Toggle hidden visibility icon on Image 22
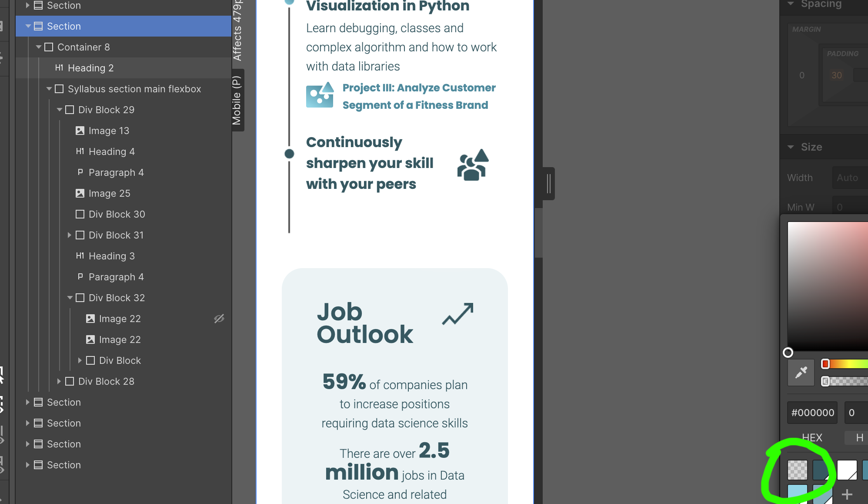 219,319
